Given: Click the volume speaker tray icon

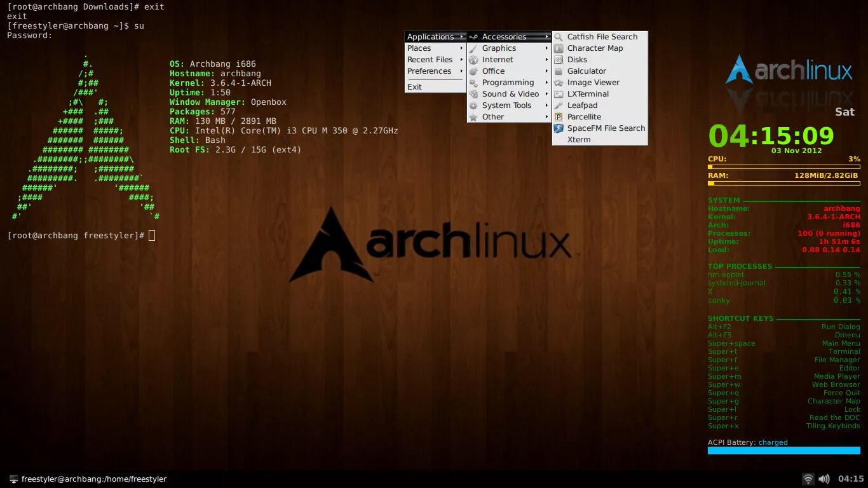Looking at the screenshot, I should 824,479.
